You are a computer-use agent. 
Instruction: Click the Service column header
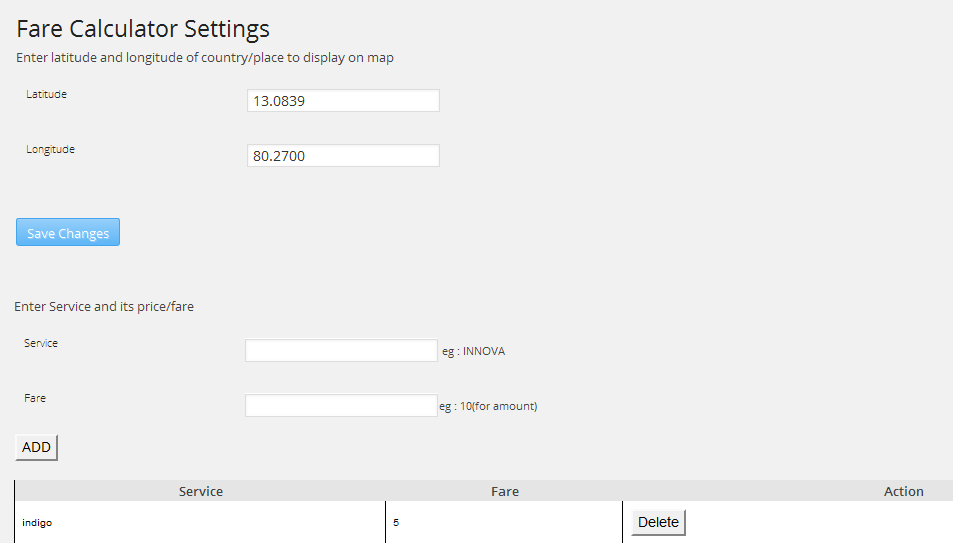tap(201, 491)
